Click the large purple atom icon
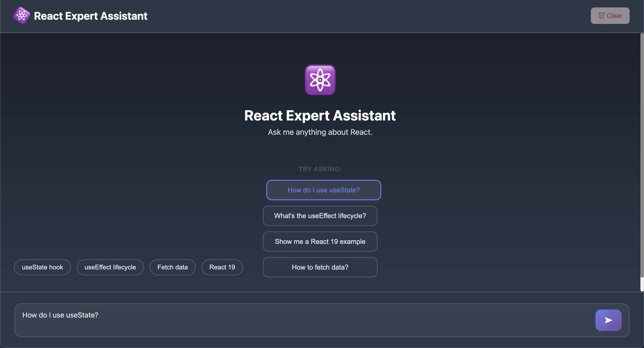Image resolution: width=644 pixels, height=348 pixels. (x=320, y=80)
